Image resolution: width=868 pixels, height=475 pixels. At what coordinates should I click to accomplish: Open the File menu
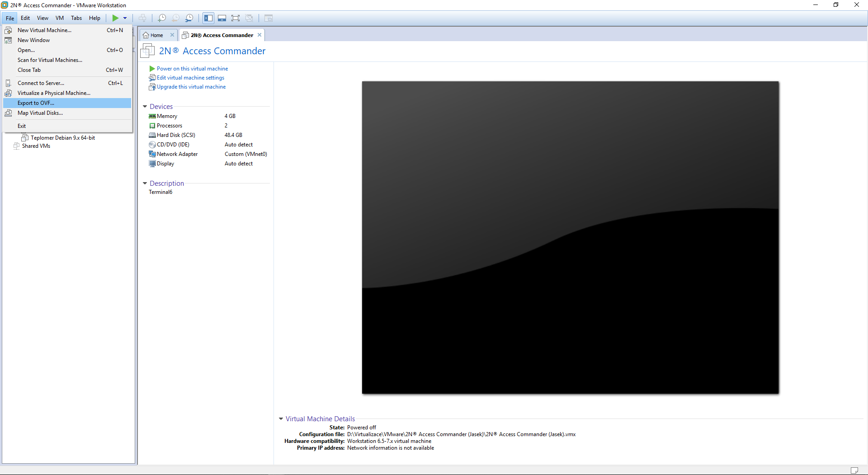pos(10,18)
